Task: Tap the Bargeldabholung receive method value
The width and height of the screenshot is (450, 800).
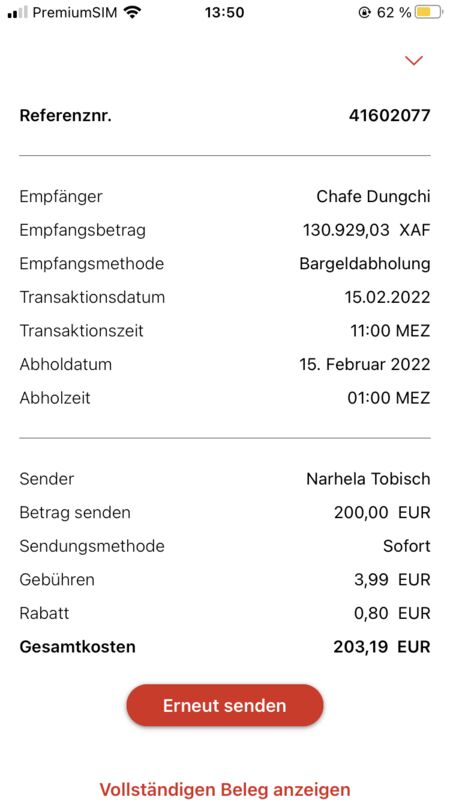Action: pyautogui.click(x=365, y=264)
